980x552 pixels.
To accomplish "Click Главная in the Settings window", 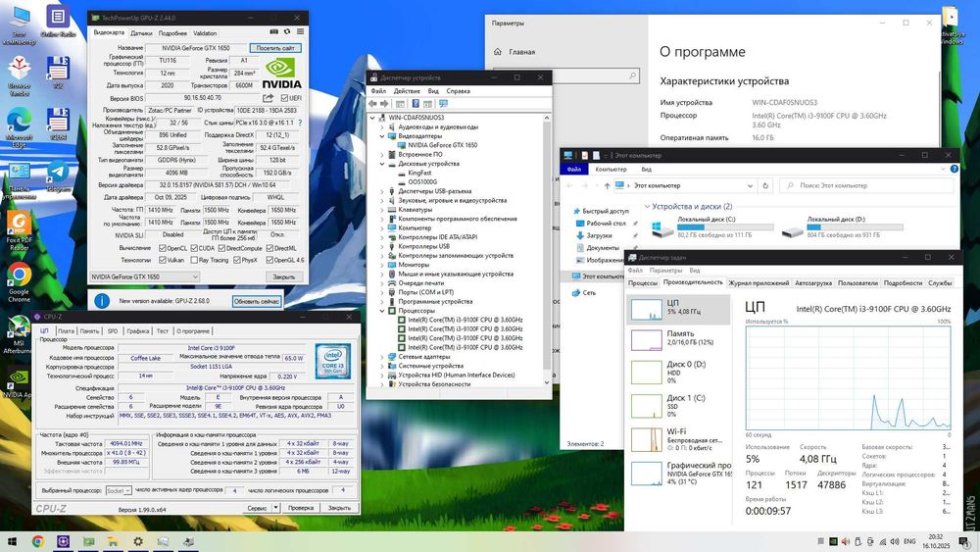I will point(522,52).
